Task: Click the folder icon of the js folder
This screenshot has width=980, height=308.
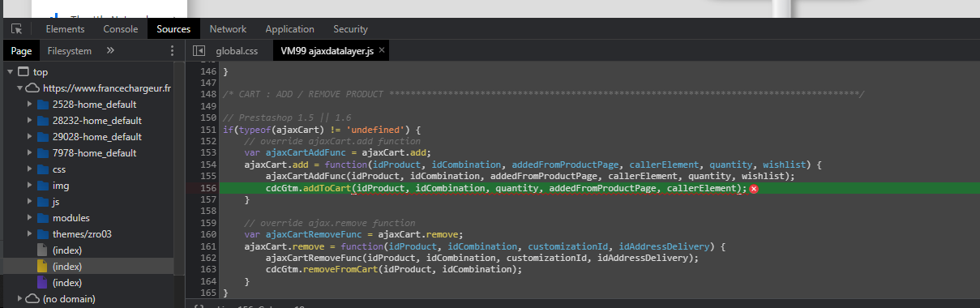Action: coord(43,202)
